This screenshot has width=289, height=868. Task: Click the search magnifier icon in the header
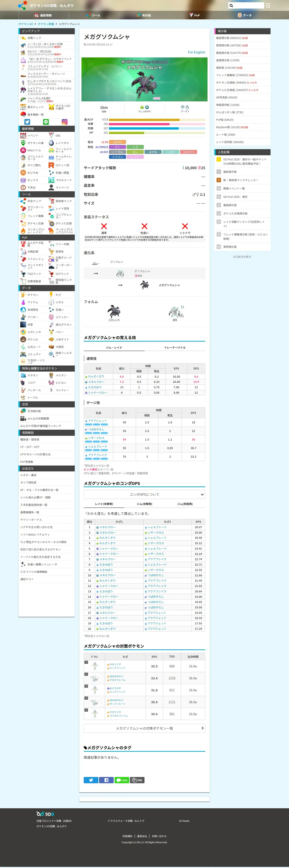[x=231, y=5]
